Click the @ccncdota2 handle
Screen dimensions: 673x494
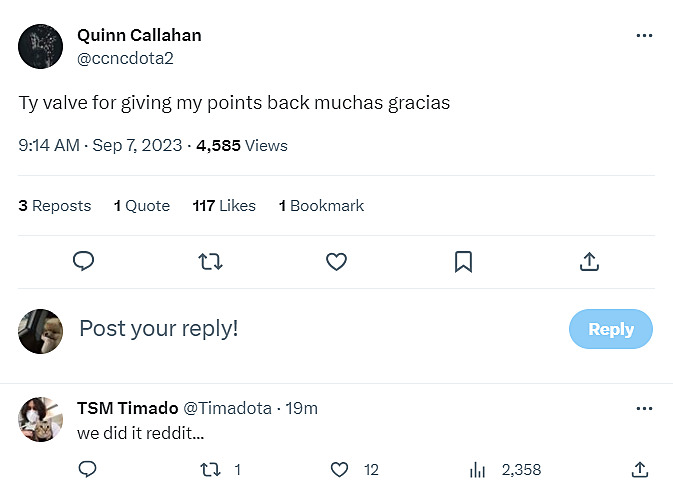tap(125, 58)
